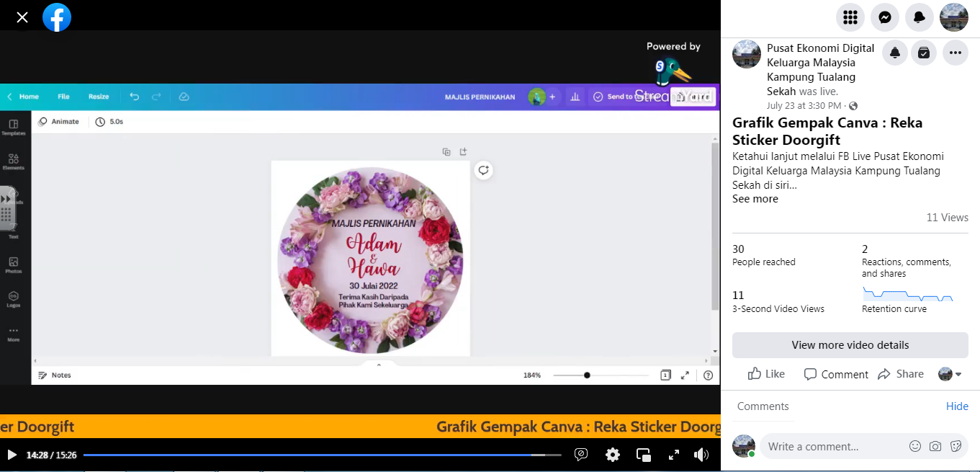Click the Comment button under the post
The image size is (980, 472).
tap(836, 374)
